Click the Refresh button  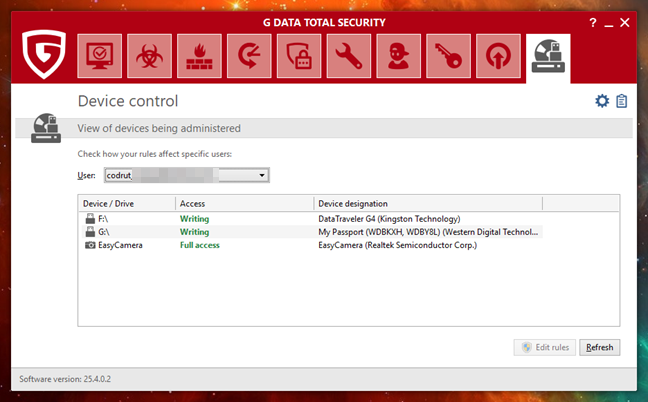point(600,347)
